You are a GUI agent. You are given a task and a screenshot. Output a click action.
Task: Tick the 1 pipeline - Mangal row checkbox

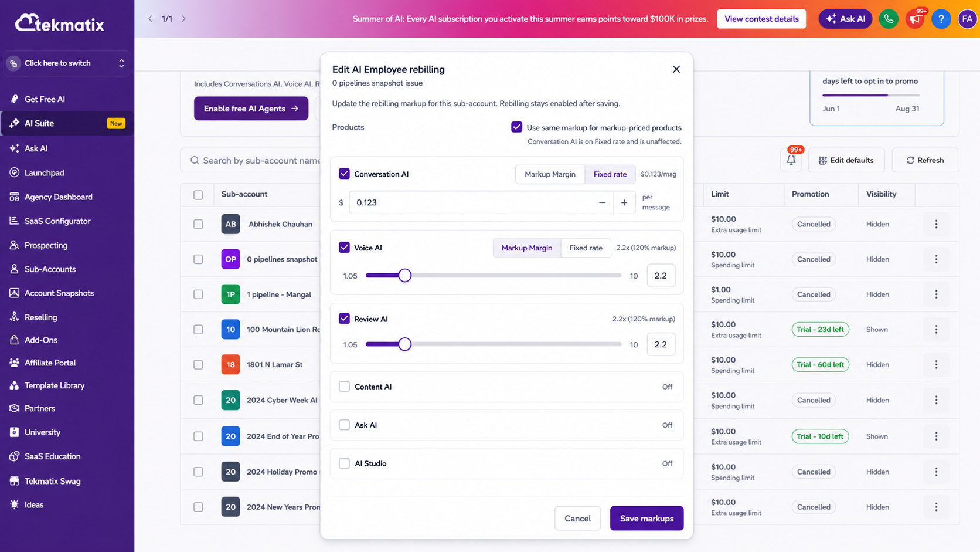click(198, 294)
